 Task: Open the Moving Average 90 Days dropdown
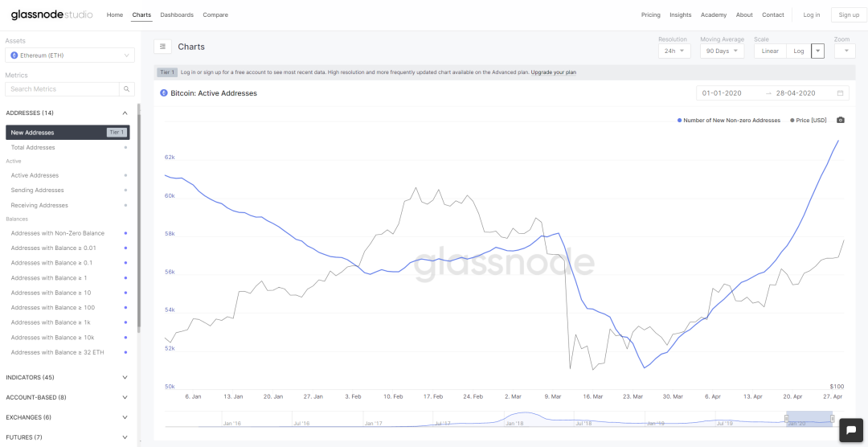(722, 51)
